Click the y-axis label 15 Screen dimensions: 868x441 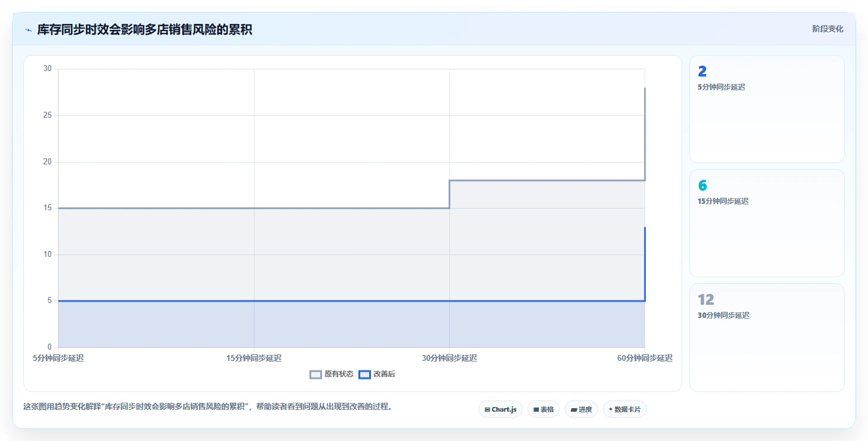coord(48,208)
